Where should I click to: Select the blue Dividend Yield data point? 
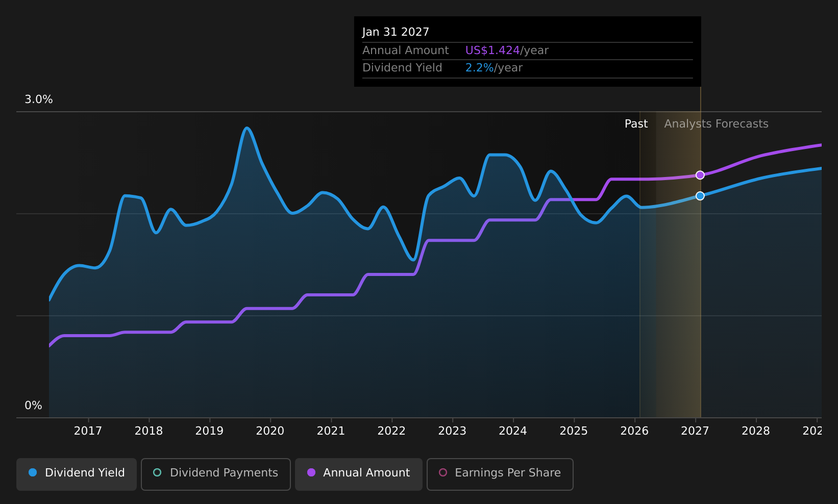(x=700, y=196)
